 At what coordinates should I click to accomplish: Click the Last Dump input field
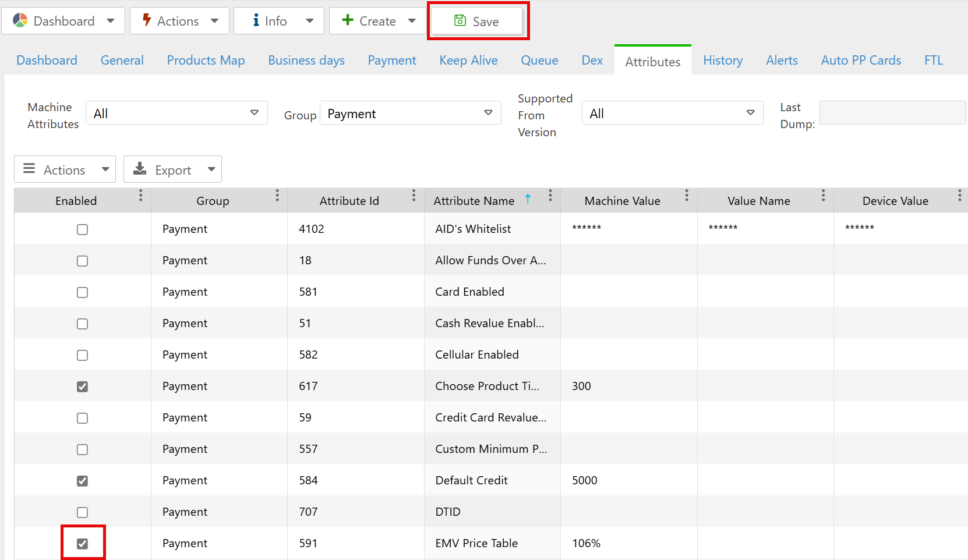click(x=892, y=113)
